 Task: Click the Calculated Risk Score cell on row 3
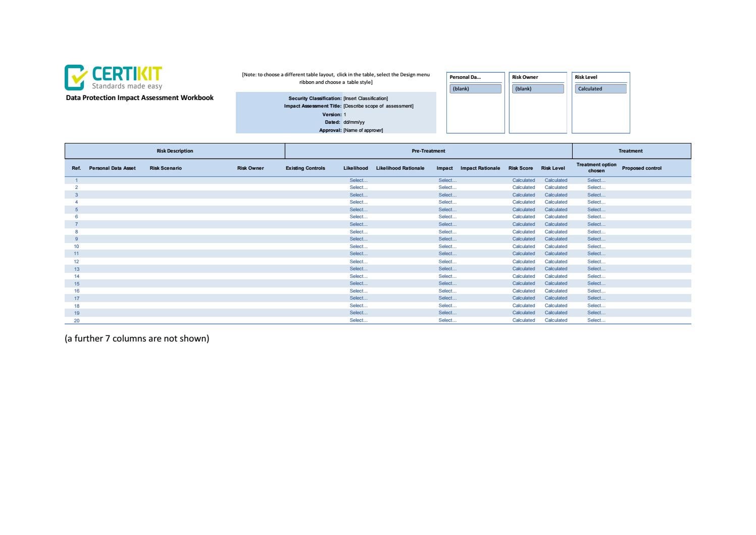[525, 194]
